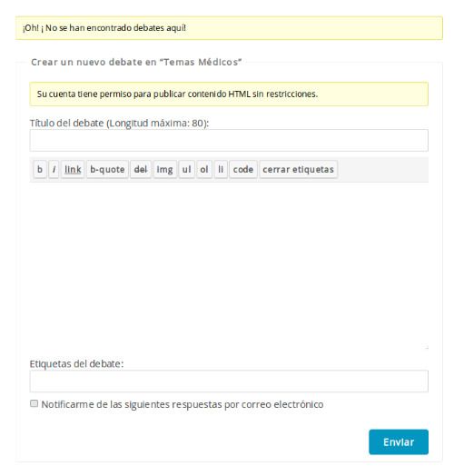Viewport: 454px width, 476px height.
Task: Click the bold 'b' formatting button
Action: point(40,169)
